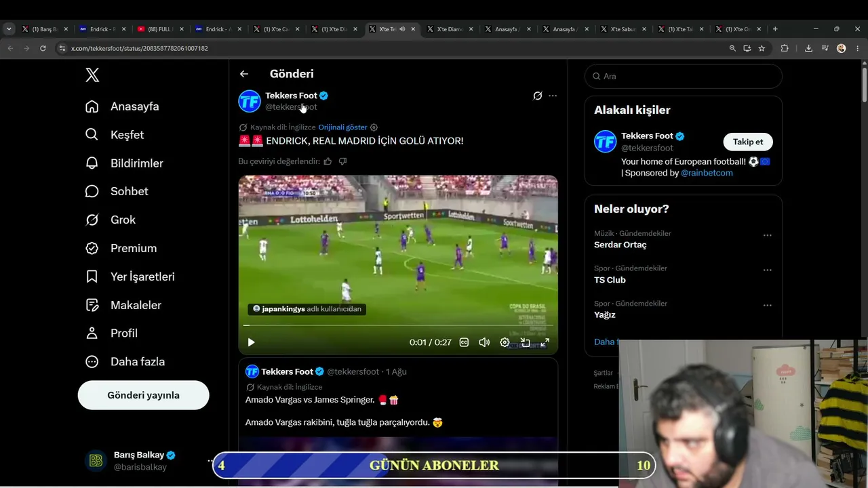The height and width of the screenshot is (488, 868).
Task: Toggle video closed captions
Action: [464, 342]
